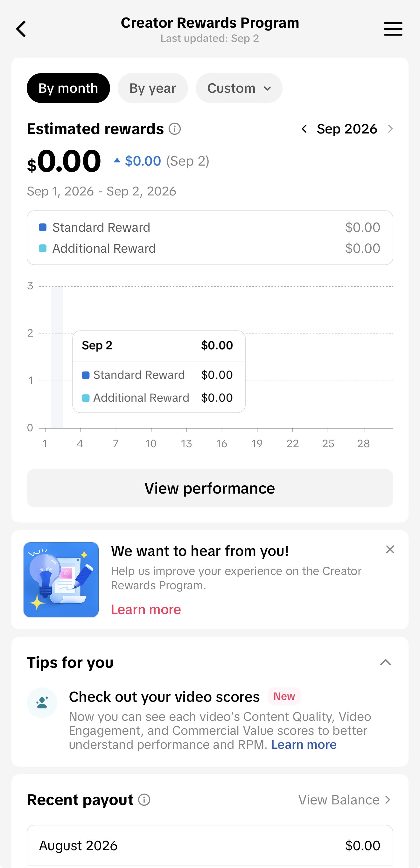Tap the video scores tip avatar icon

[x=42, y=702]
